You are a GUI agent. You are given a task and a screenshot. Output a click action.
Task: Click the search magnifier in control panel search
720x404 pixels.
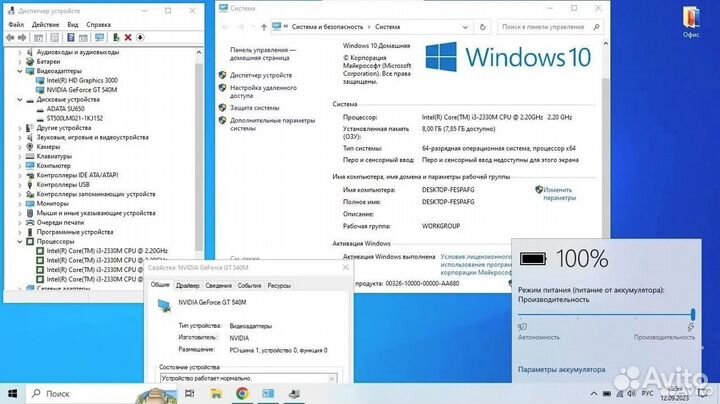596,27
